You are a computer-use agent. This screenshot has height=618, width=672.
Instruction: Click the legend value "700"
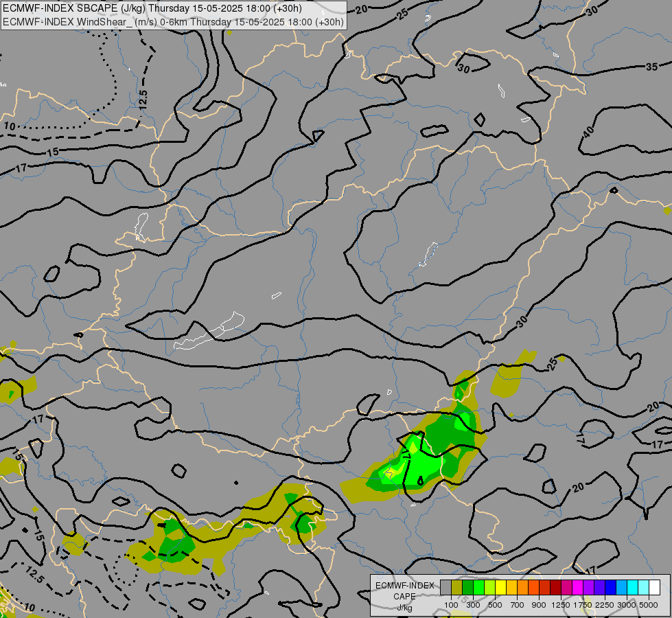coord(518,605)
